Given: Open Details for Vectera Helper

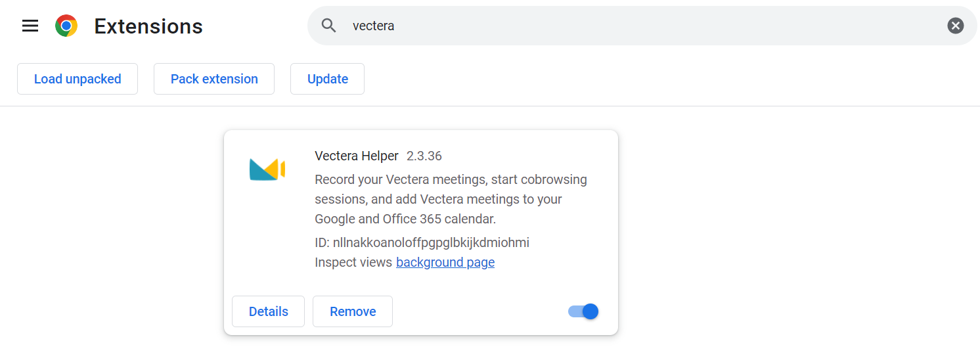Looking at the screenshot, I should (268, 311).
